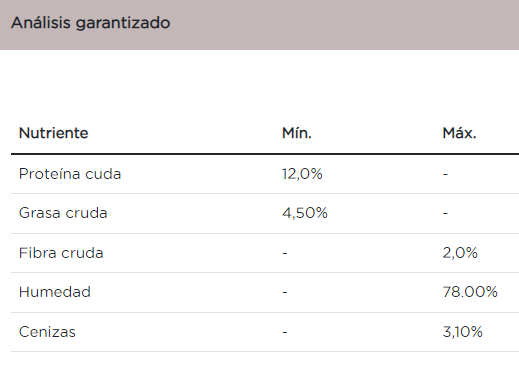The height and width of the screenshot is (373, 519).
Task: Click the dash in Humedad Mín. cell
Action: 285,292
